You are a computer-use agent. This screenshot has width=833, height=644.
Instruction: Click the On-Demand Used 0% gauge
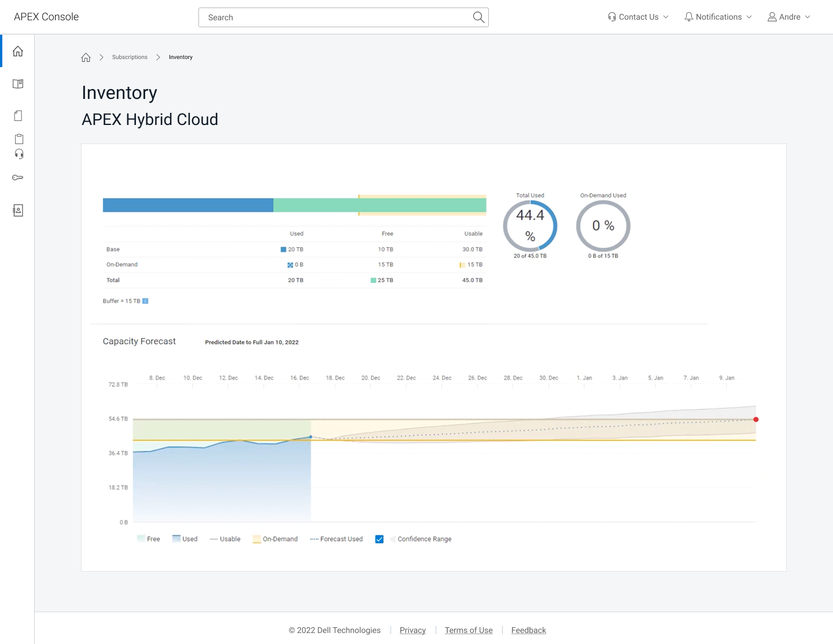pos(603,226)
